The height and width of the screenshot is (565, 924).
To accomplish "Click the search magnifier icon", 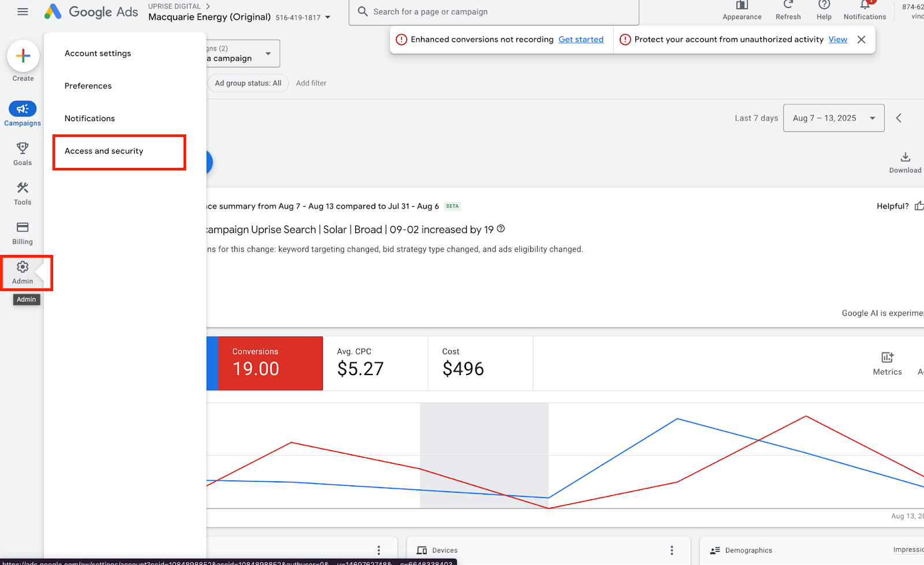I will click(363, 12).
